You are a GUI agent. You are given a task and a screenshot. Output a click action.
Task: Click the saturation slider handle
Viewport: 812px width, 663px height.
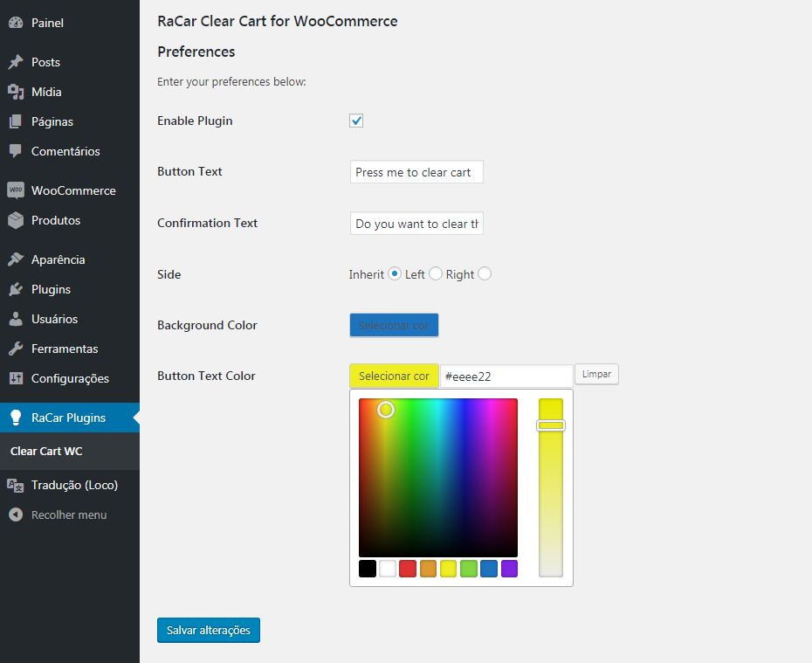[x=550, y=425]
